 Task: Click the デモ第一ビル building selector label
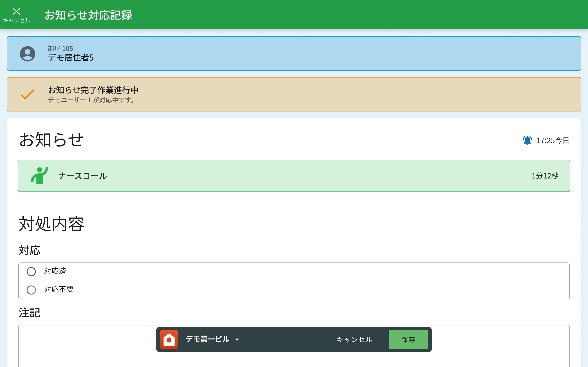click(207, 339)
